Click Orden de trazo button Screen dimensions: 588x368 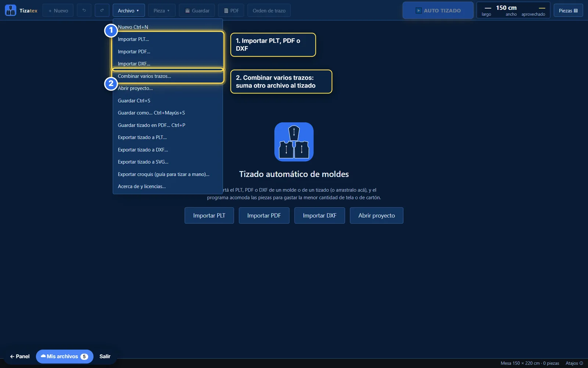(269, 11)
